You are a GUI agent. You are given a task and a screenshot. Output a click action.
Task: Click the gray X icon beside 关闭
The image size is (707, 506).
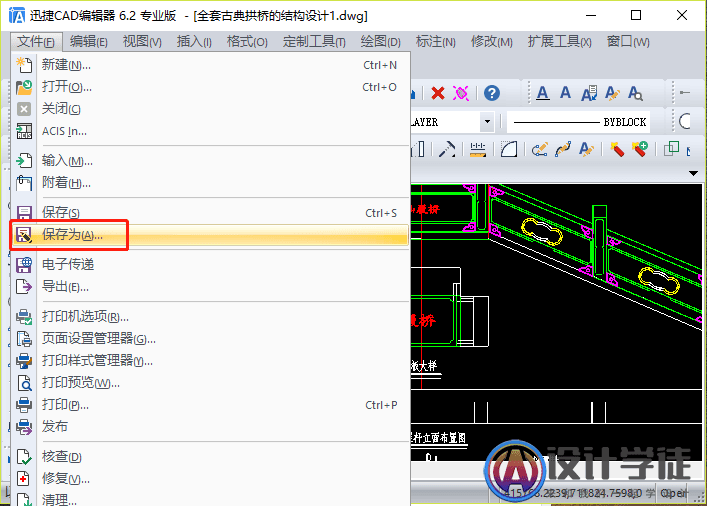24,109
